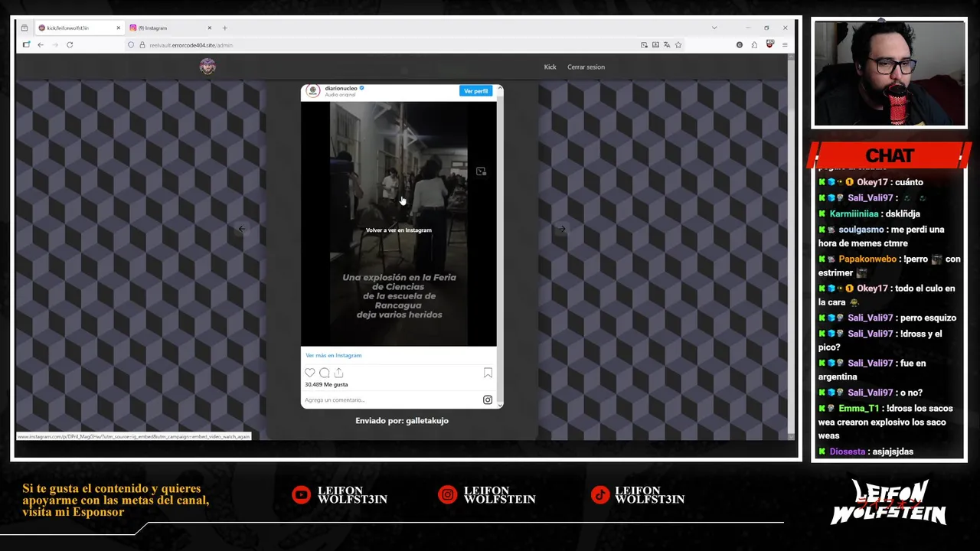The image size is (980, 551).
Task: Click the 30.489 Me gusta count
Action: [x=326, y=385]
